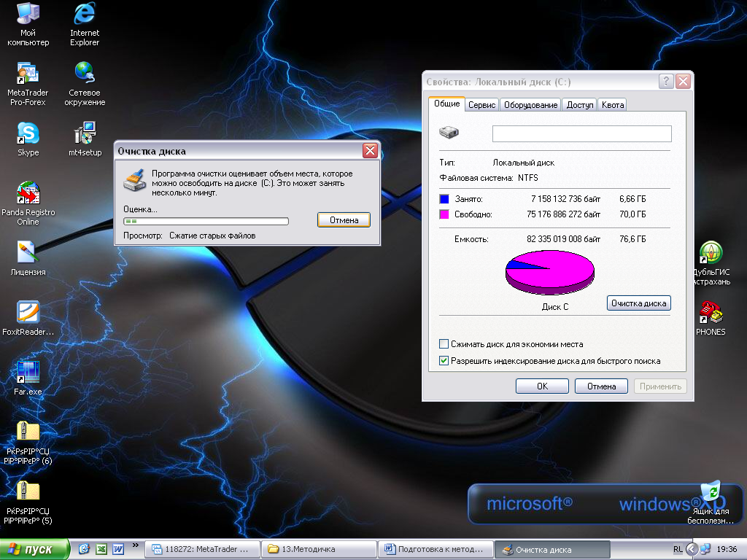
Task: Launch Internet Explorer from the desktop
Action: click(85, 24)
